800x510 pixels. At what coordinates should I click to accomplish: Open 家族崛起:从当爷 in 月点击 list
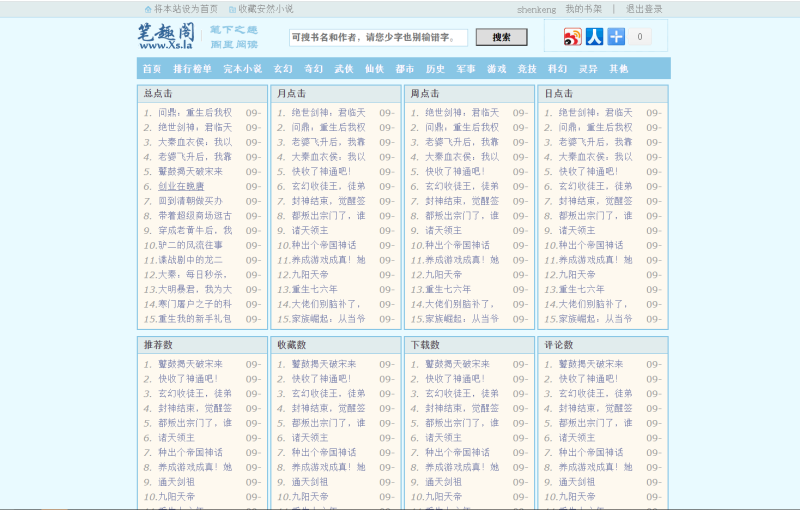point(329,319)
